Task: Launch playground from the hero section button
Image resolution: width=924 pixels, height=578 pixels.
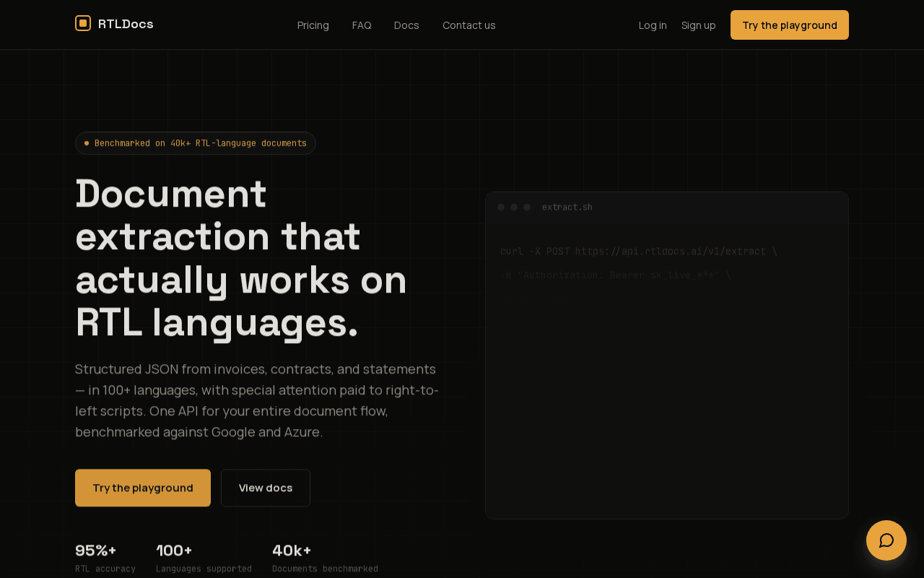Action: pos(143,488)
